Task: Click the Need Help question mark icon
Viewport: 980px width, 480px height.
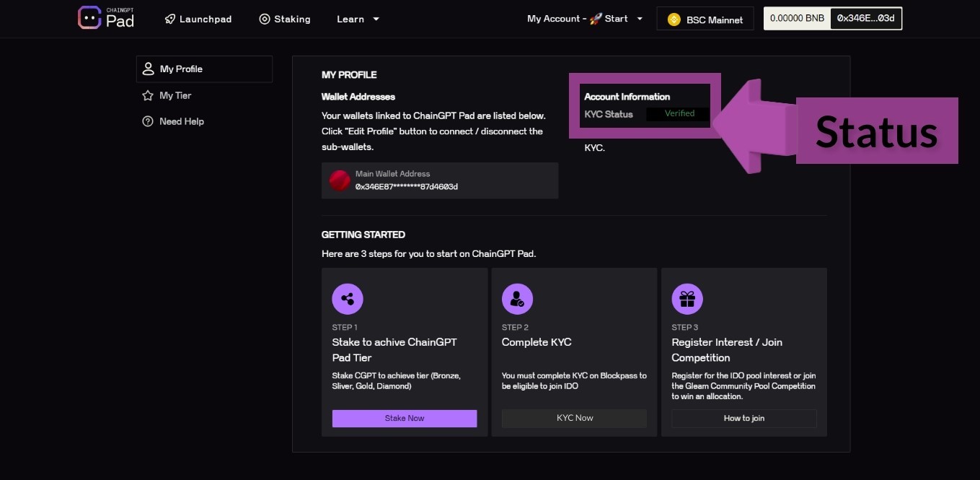Action: tap(149, 121)
